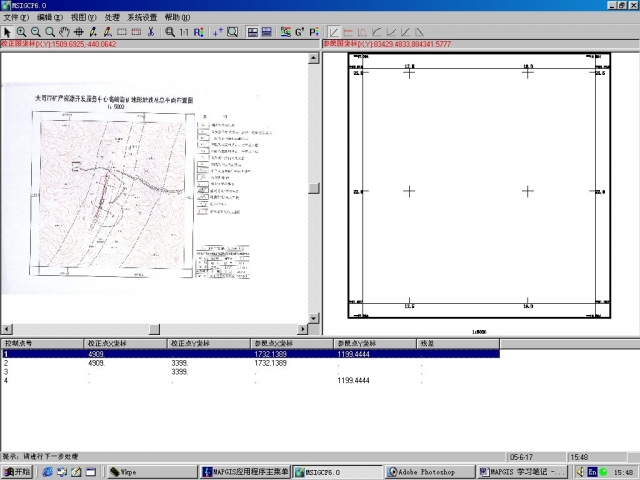Open the 系统设置 menu
Image resolution: width=640 pixels, height=480 pixels.
tap(141, 18)
